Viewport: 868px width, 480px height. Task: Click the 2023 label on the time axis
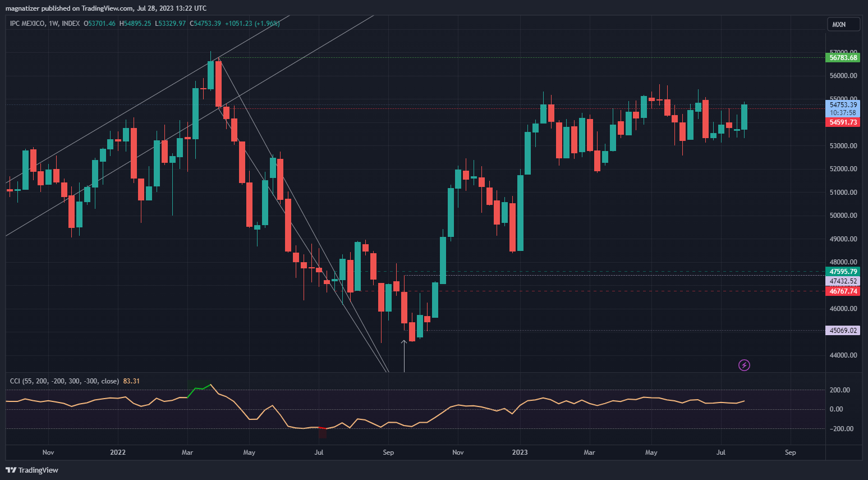(520, 452)
